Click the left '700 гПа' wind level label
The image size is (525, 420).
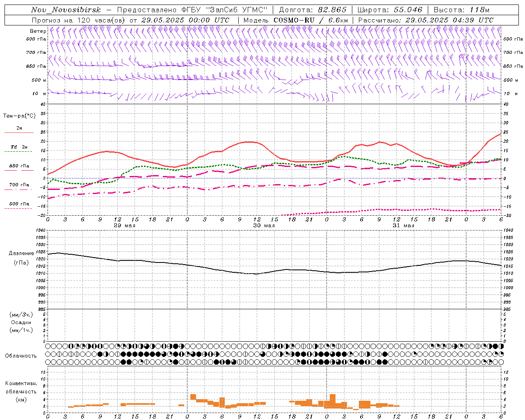point(36,52)
